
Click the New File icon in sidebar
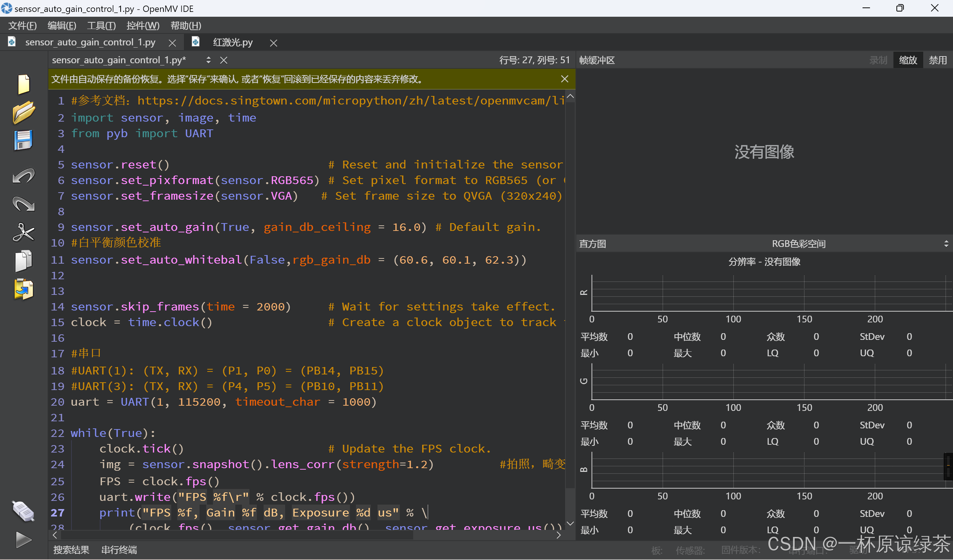(x=23, y=84)
